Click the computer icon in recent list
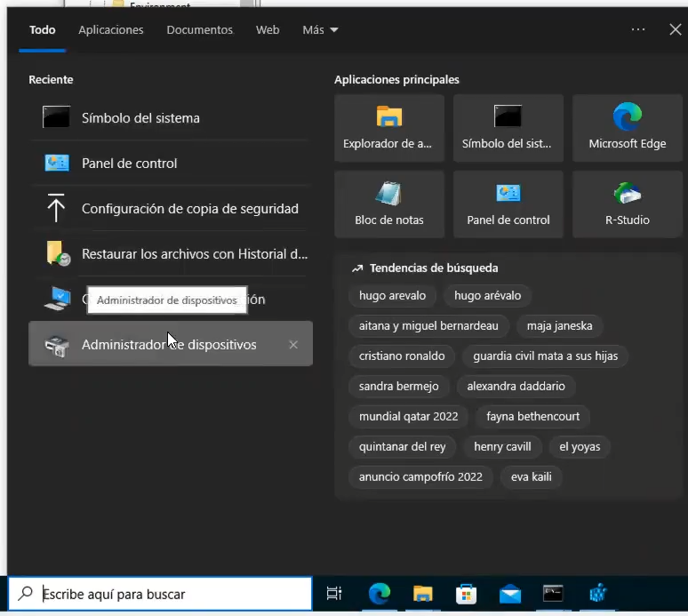Viewport: 688px width, 616px height. pyautogui.click(x=57, y=299)
